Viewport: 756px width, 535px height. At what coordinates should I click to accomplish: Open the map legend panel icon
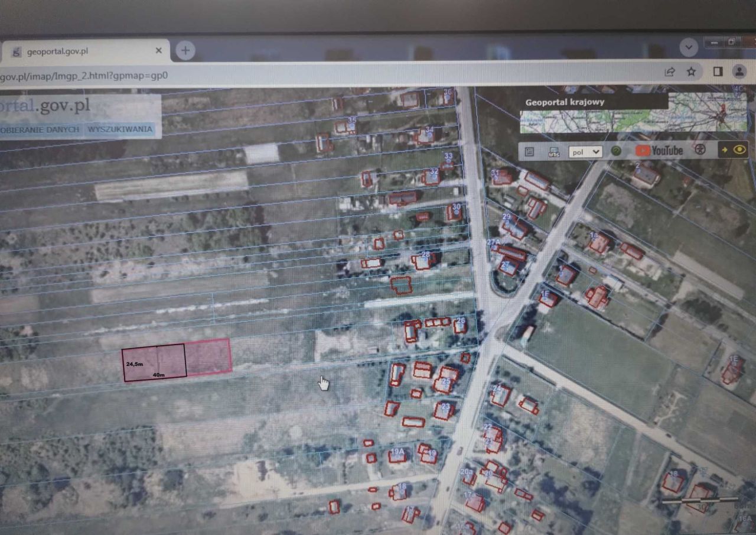(x=529, y=152)
